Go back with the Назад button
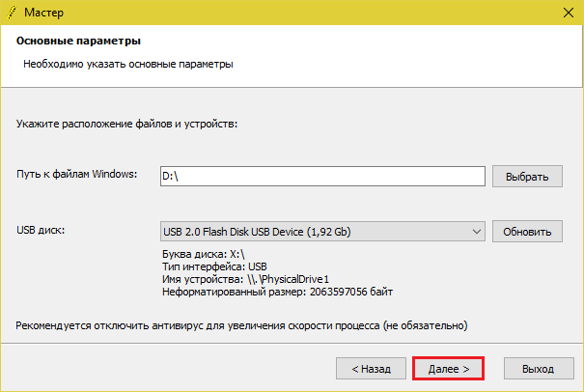Screen dimensions: 584x392 tap(370, 369)
